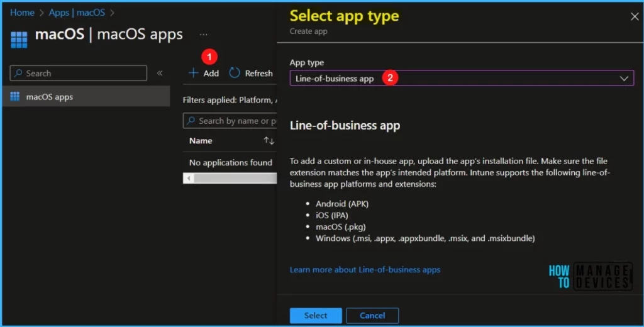Screen dimensions: 644x327
Task: Click the Home breadcrumb link
Action: [22, 13]
